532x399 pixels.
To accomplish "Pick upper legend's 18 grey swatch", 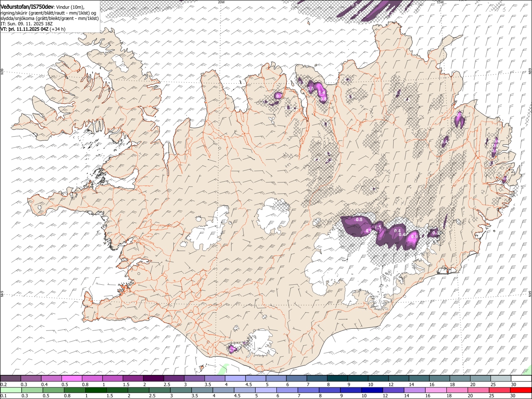I will tap(459, 379).
